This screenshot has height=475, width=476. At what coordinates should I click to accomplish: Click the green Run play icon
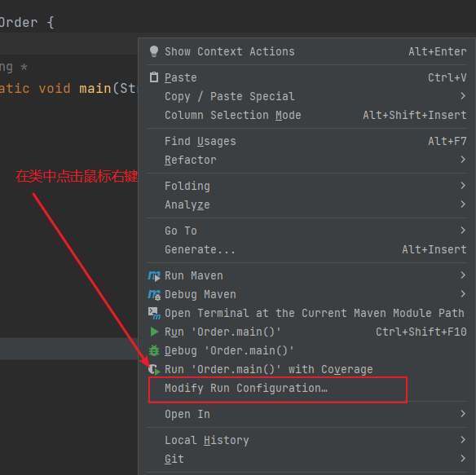click(154, 332)
